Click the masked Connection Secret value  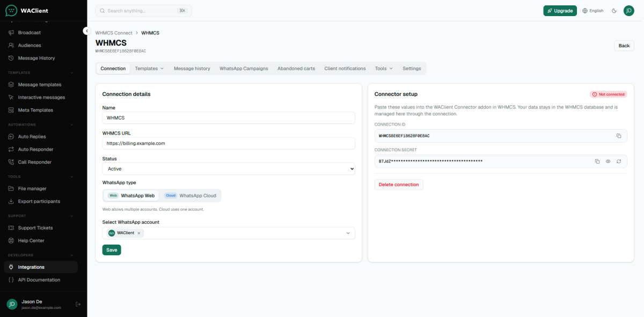[430, 161]
